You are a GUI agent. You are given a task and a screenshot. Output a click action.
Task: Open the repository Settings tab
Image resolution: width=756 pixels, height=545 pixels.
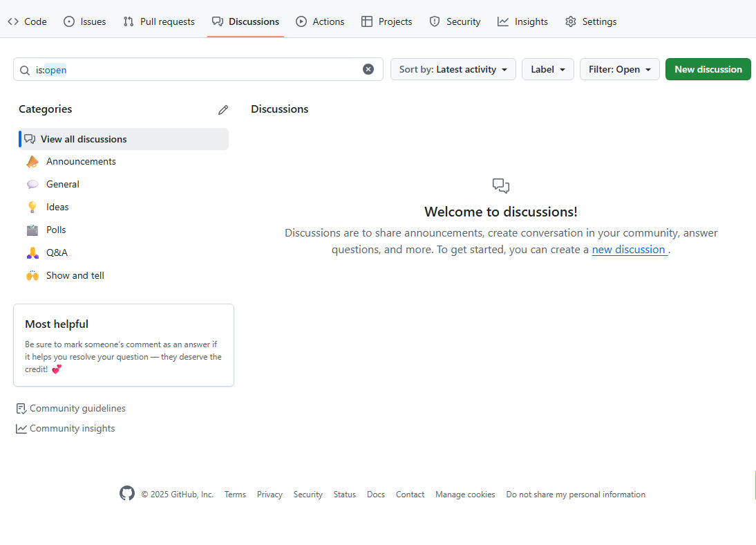591,21
